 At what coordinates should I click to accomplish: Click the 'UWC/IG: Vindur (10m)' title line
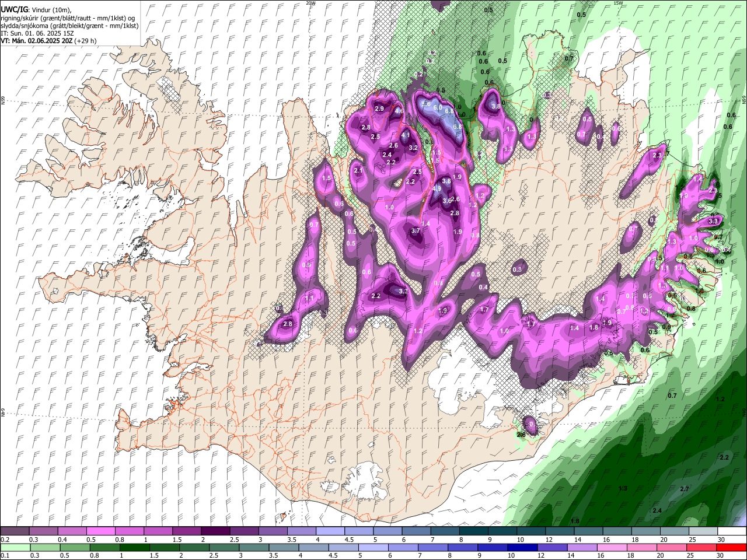point(36,10)
